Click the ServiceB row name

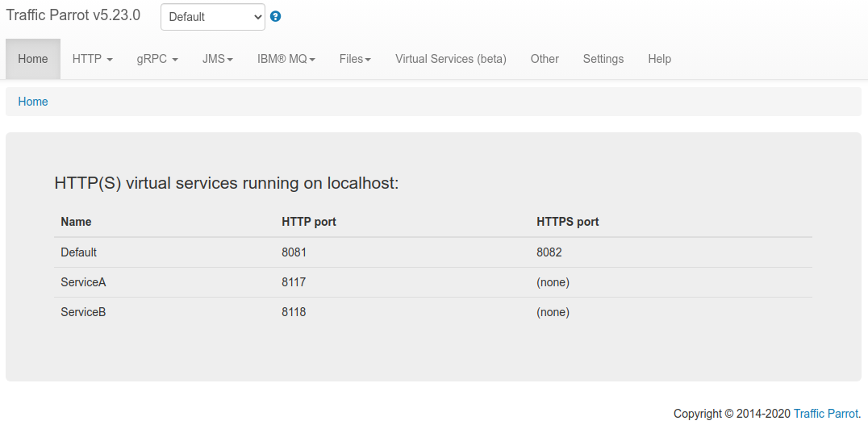point(83,312)
